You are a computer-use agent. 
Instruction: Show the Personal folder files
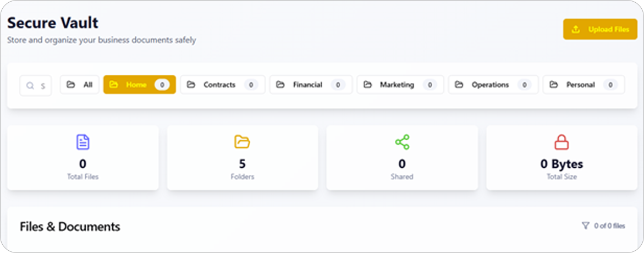click(583, 85)
